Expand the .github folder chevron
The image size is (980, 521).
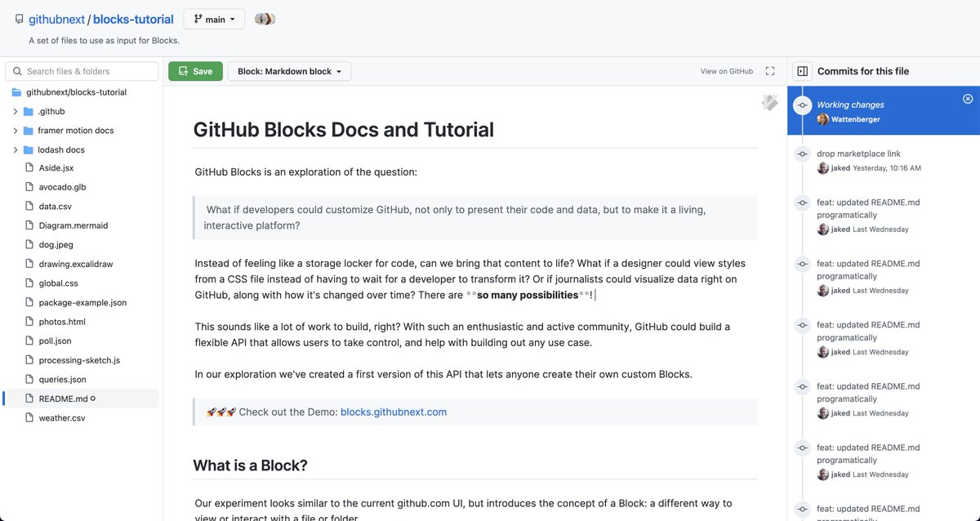[16, 111]
